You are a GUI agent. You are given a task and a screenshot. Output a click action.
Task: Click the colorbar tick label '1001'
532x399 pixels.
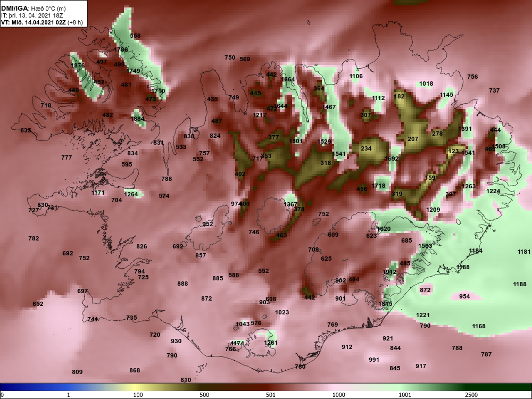point(405,395)
